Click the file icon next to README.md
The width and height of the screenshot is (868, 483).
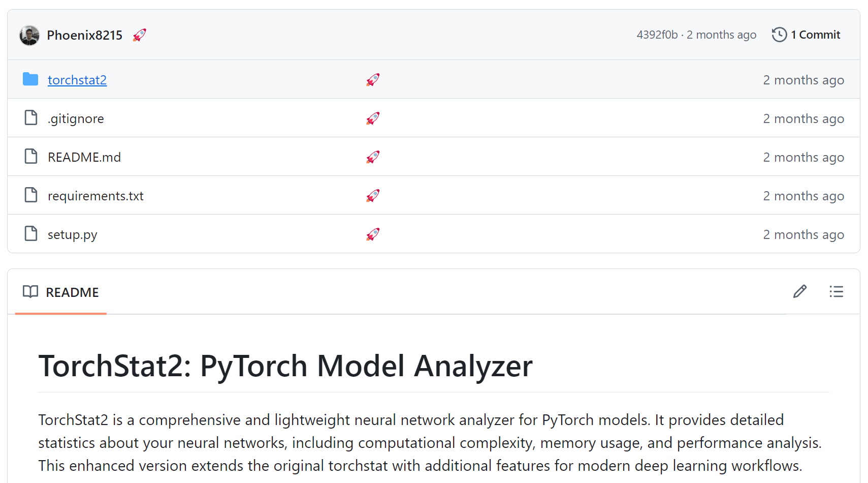[31, 157]
